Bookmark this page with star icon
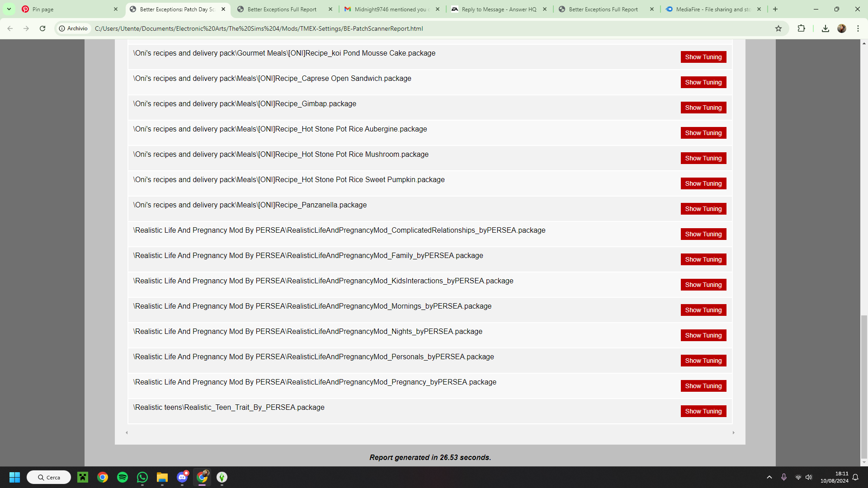Viewport: 868px width, 488px height. pos(778,28)
